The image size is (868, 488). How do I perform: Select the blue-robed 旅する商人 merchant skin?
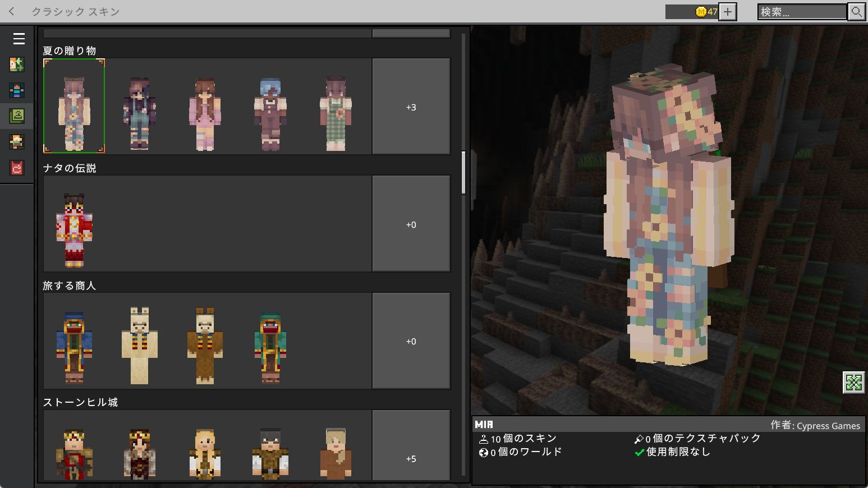[x=74, y=348]
